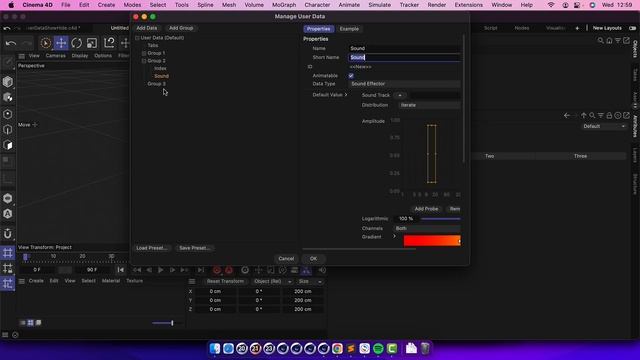Expand the Group 1 tree node
Screen dimensions: 640x360
144,53
